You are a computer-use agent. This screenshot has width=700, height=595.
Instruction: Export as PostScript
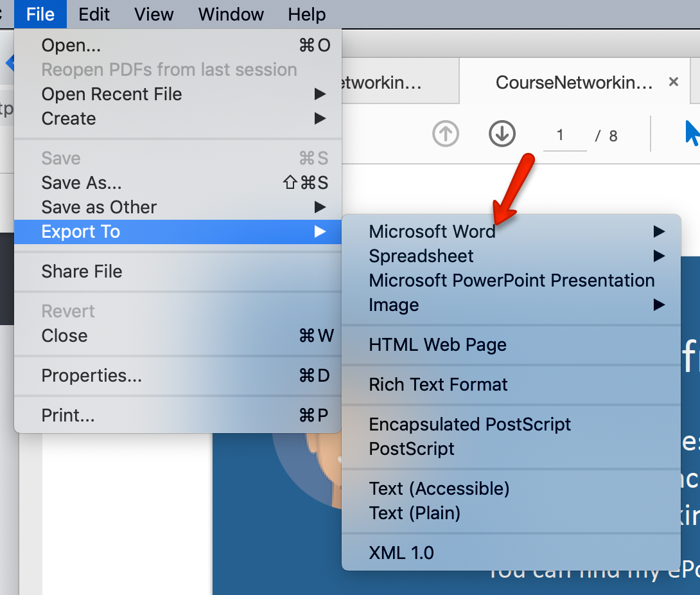point(511,449)
